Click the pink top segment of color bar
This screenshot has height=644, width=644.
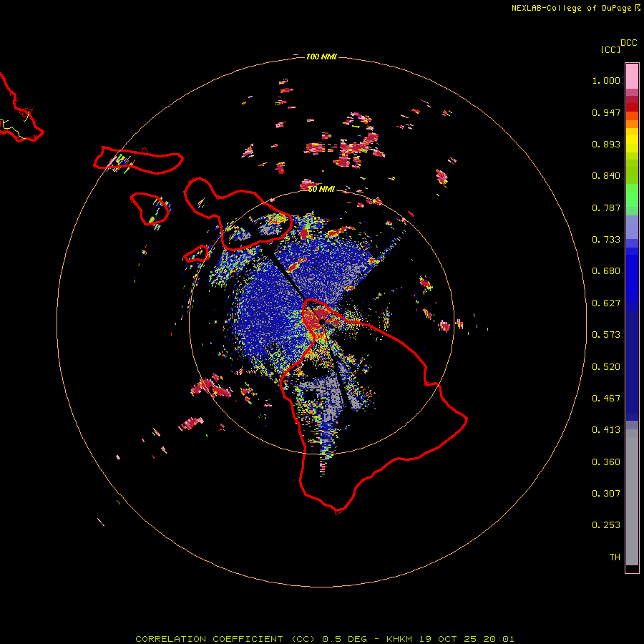(x=632, y=77)
